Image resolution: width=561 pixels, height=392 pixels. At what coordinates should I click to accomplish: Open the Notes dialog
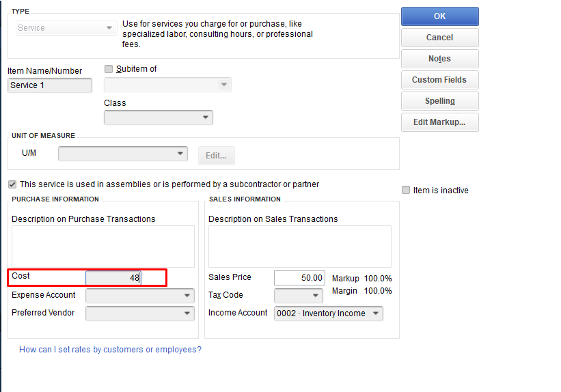pyautogui.click(x=439, y=59)
